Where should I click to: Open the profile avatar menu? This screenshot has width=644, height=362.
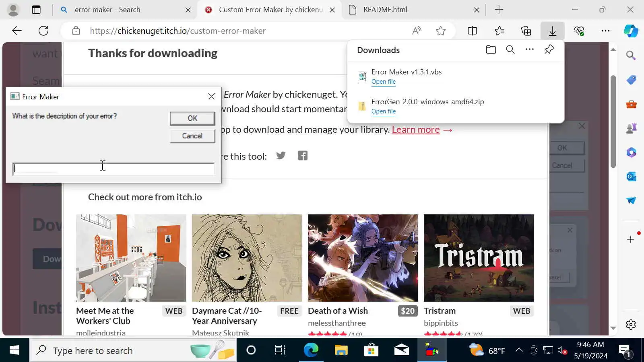pos(13,10)
